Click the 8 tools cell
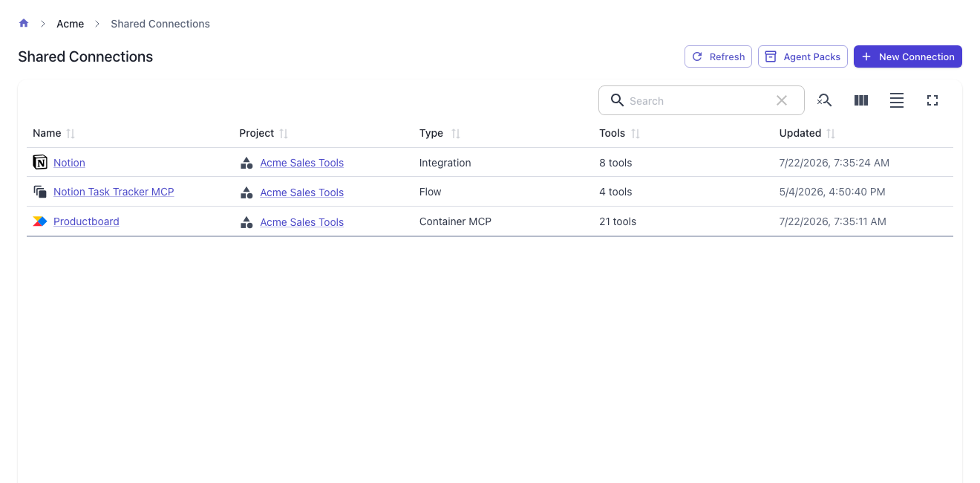Image resolution: width=980 pixels, height=483 pixels. click(x=615, y=163)
